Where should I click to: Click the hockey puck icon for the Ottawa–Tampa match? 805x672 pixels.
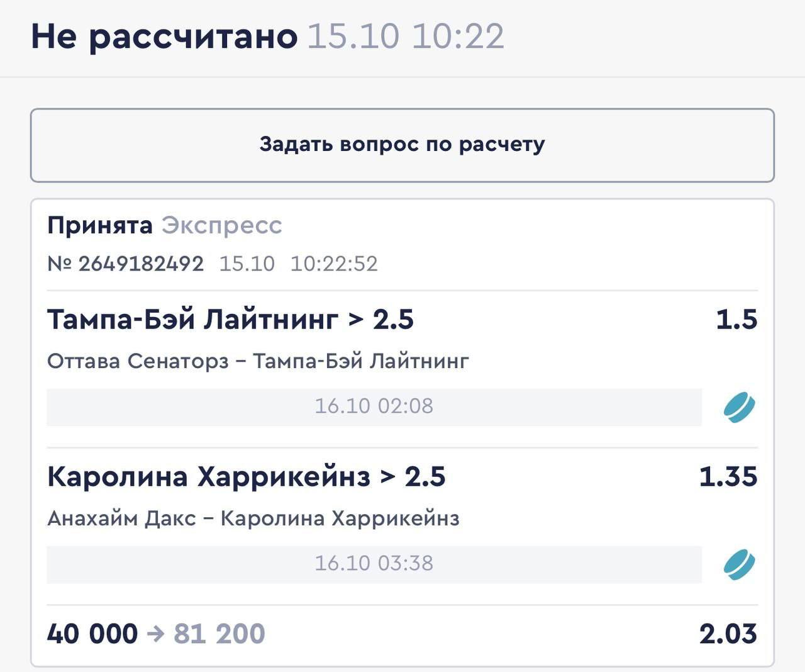point(738,406)
